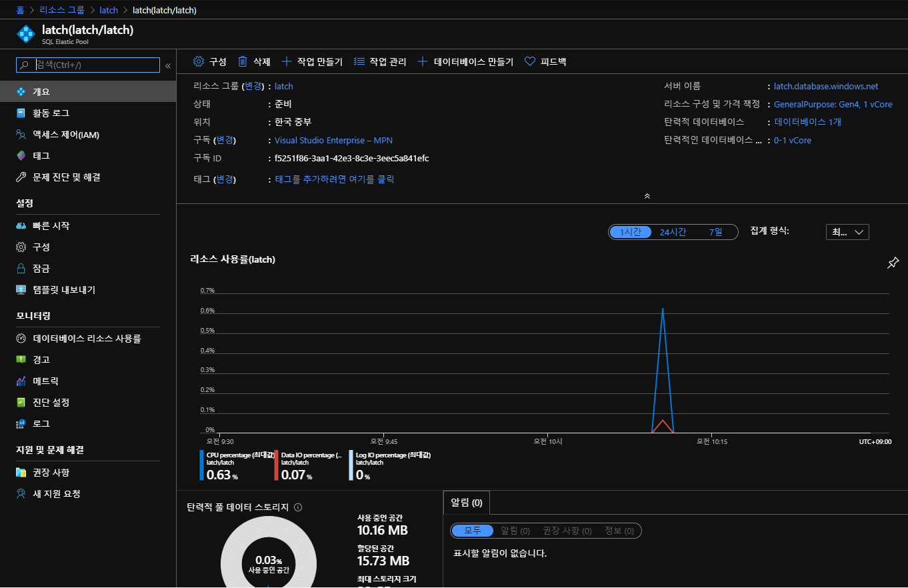Click the light blue Log IO percentage swatch
Image resolution: width=908 pixels, height=588 pixels.
pos(351,465)
